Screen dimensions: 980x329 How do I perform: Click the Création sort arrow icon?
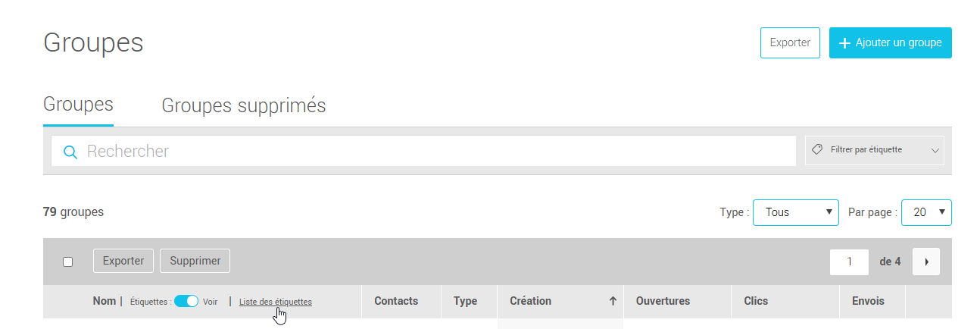point(613,301)
